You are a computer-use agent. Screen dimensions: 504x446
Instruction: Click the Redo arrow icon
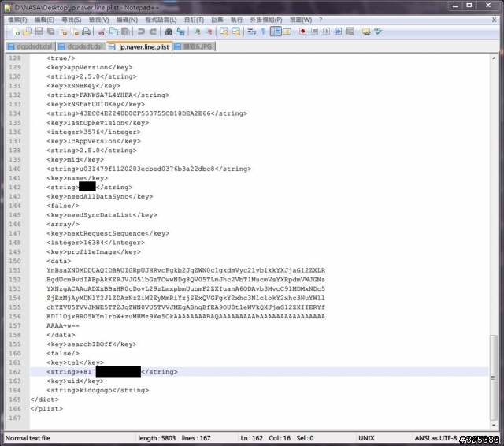tap(153, 32)
